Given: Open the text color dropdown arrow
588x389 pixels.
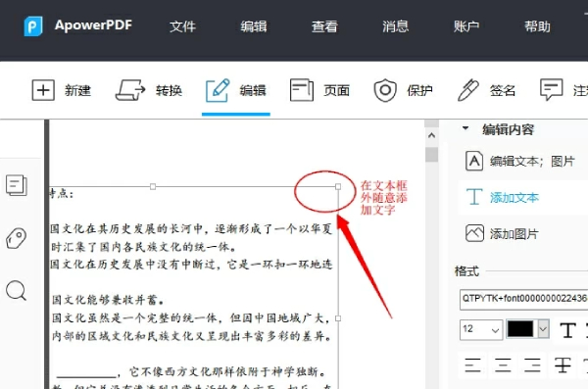Looking at the screenshot, I should point(543,329).
